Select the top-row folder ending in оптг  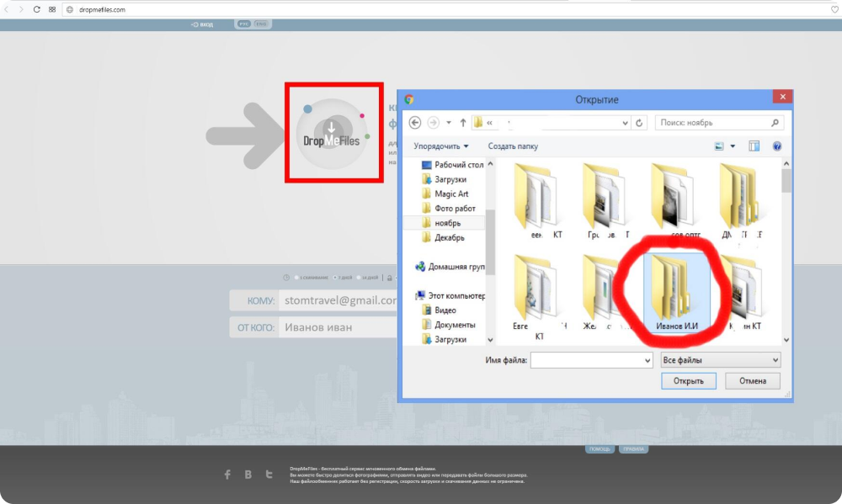675,201
